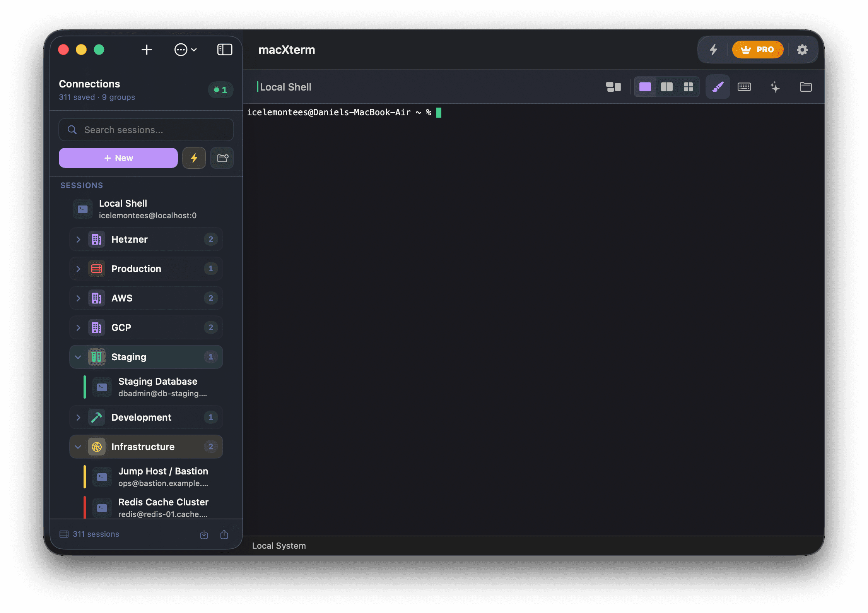Click the Search sessions input field
Viewport: 868px width, 613px height.
point(146,130)
